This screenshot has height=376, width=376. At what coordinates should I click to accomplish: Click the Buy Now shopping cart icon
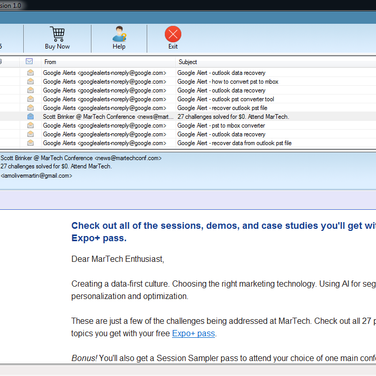point(57,34)
